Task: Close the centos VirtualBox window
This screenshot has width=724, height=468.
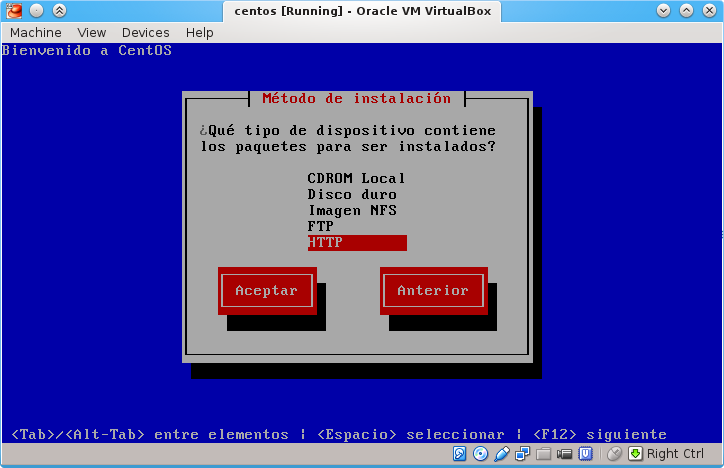Action: coord(710,10)
